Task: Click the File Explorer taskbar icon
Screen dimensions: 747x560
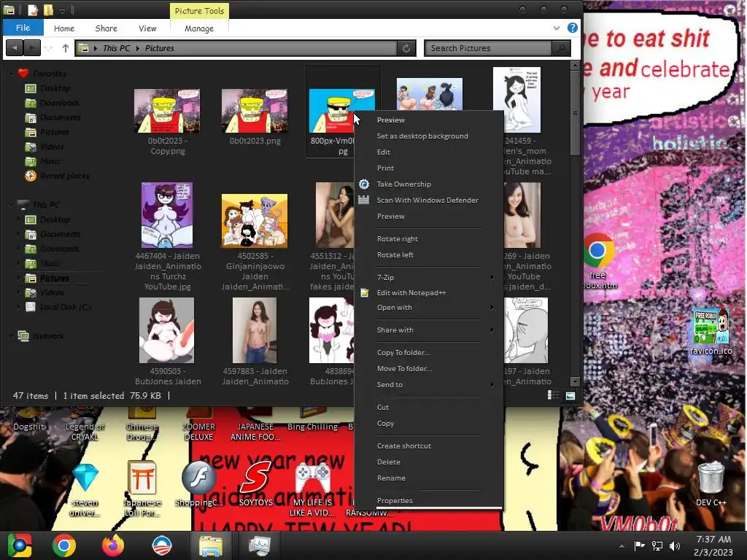Action: (211, 545)
